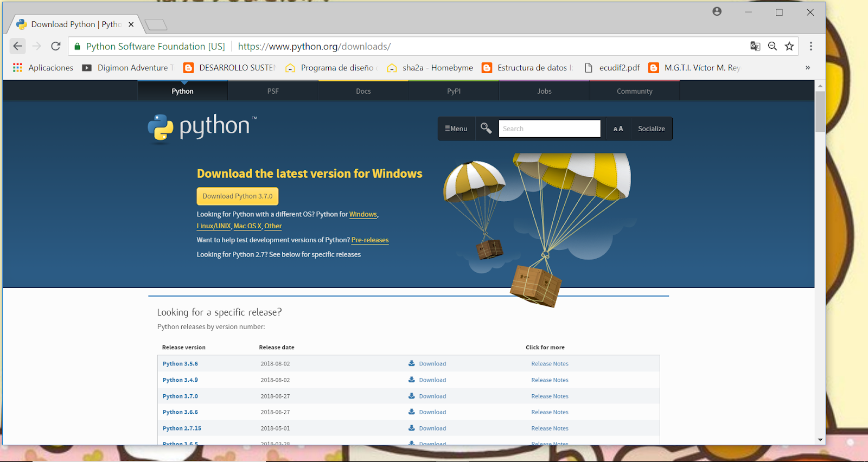Open sha2a - Homebyme bookmark
Image resolution: width=868 pixels, height=462 pixels.
[x=430, y=68]
